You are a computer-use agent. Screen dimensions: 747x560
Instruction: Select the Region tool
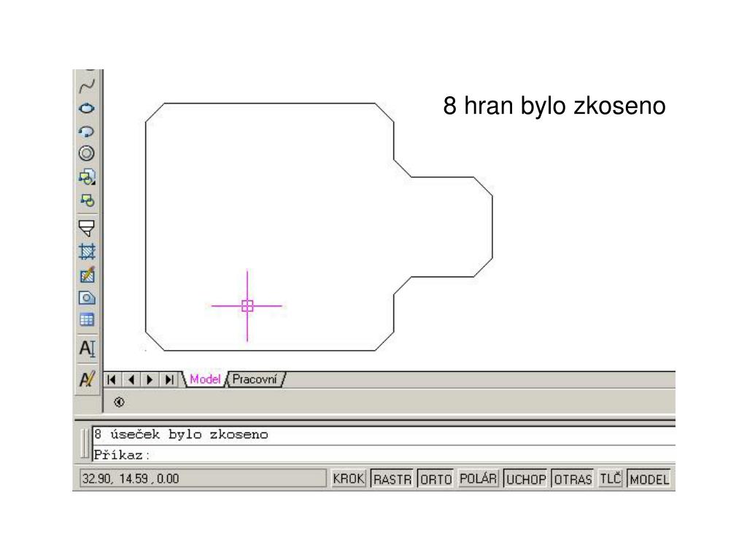(87, 298)
